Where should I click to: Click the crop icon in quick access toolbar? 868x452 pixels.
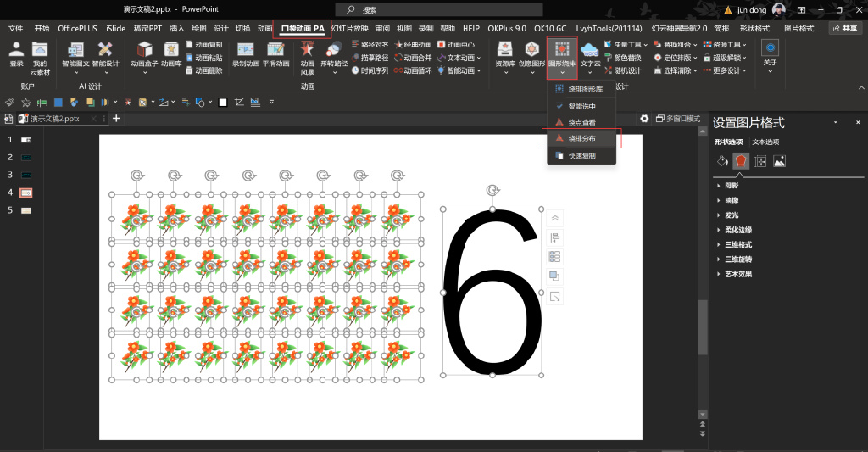tap(239, 102)
